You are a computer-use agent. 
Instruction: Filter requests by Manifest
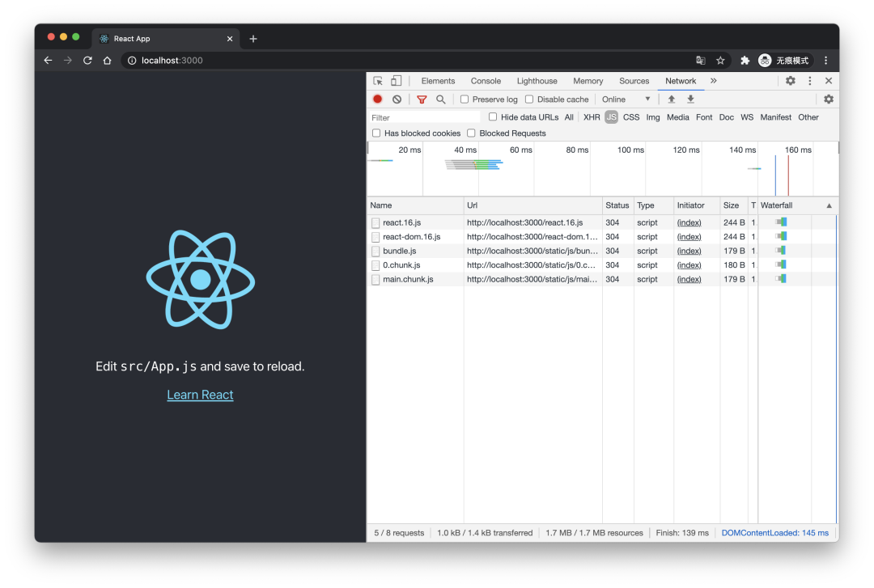[776, 117]
